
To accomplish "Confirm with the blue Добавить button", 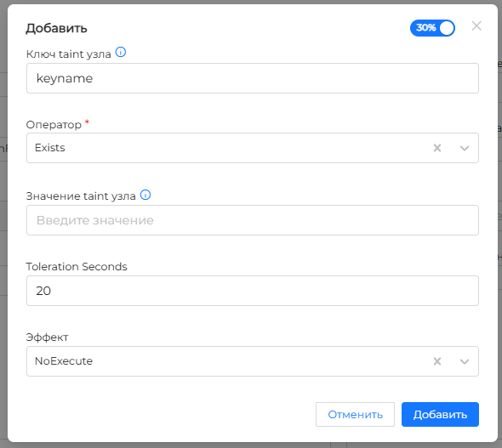I will tap(440, 415).
